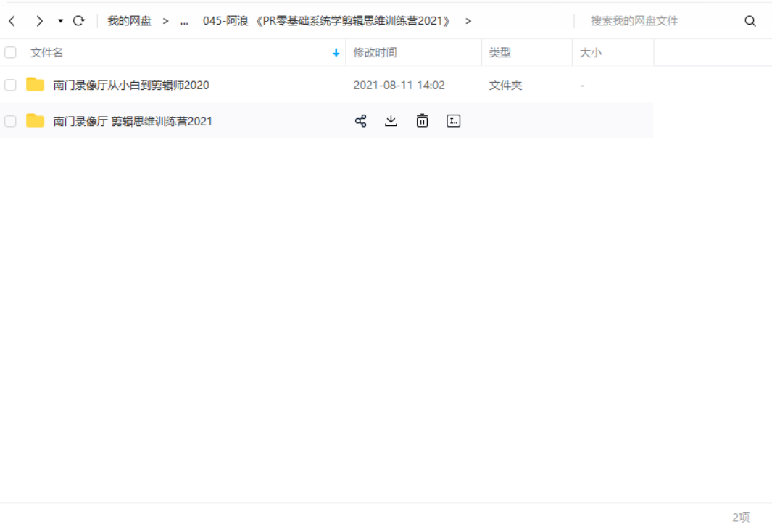Open 我的网盘 breadcrumb root
Image resolution: width=772 pixels, height=532 pixels.
[x=130, y=21]
